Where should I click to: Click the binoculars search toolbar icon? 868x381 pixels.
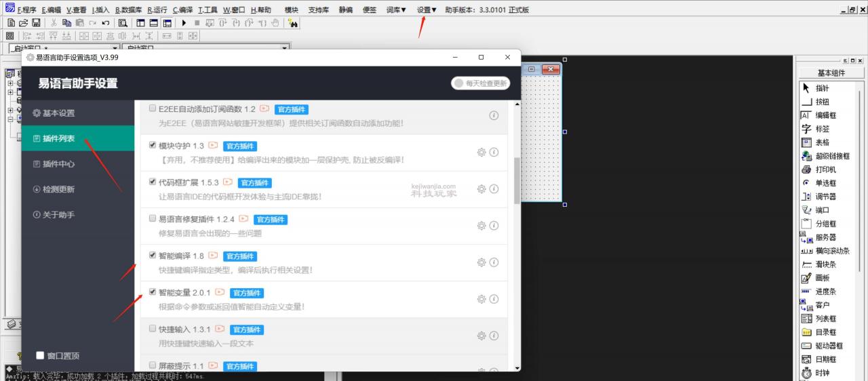tap(293, 22)
